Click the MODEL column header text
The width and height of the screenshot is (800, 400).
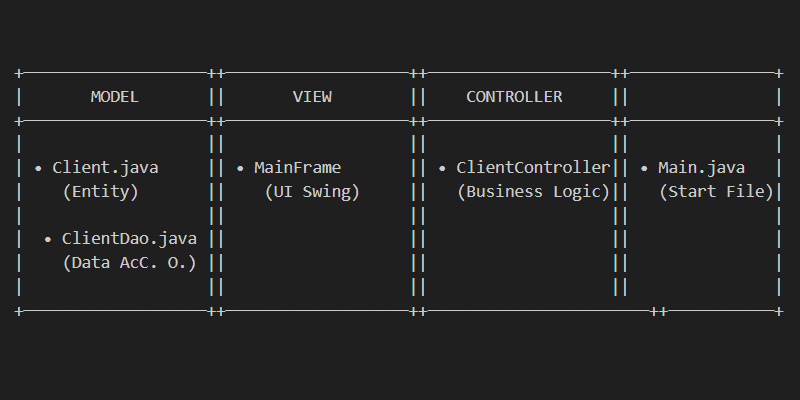[x=115, y=97]
